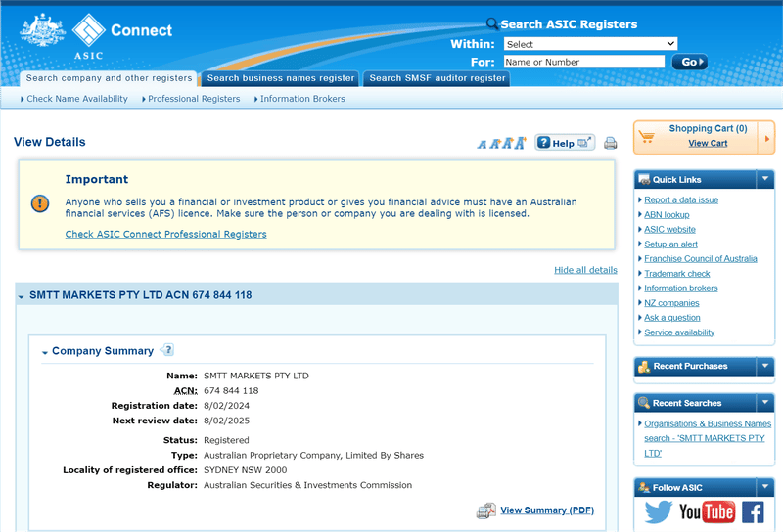
Task: Click the Registration date value 8/02/2024
Action: point(226,406)
